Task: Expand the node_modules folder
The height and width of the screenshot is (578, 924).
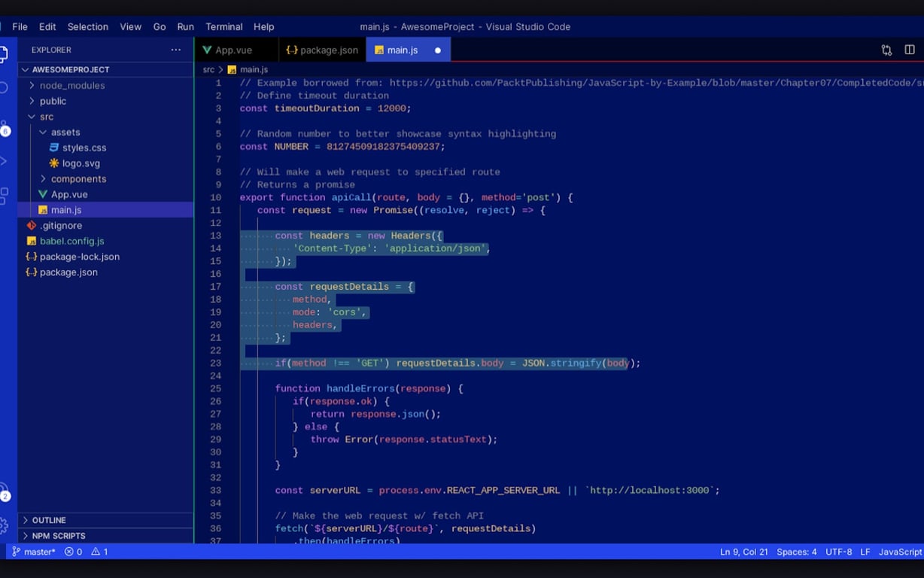Action: coord(31,85)
